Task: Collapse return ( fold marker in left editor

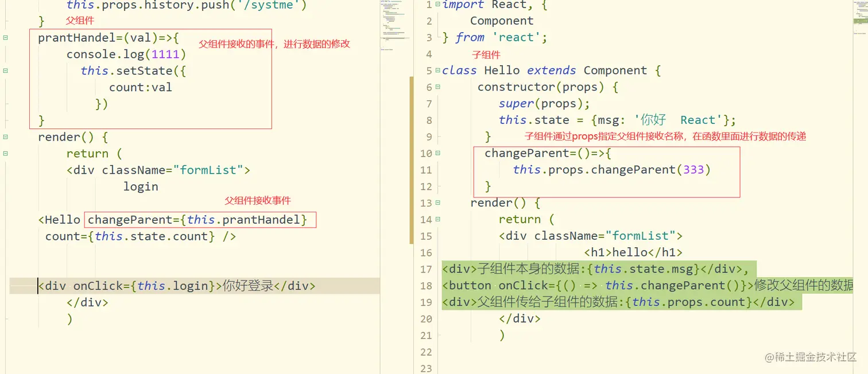Action: coord(6,153)
